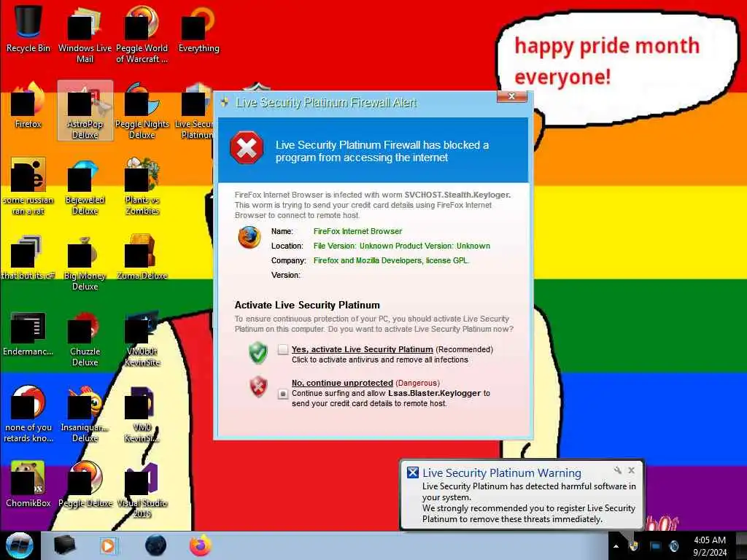This screenshot has height=560, width=747.
Task: Open the Windows Start menu orb
Action: tap(20, 545)
